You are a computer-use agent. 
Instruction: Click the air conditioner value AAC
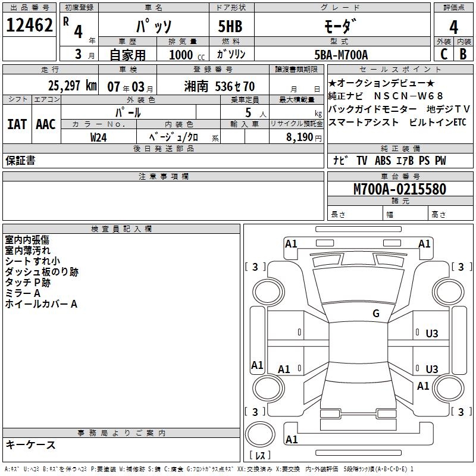pos(46,124)
